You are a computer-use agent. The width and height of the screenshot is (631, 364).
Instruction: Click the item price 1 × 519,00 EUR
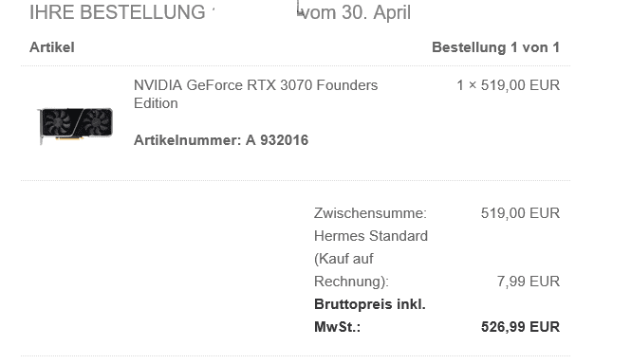point(509,85)
